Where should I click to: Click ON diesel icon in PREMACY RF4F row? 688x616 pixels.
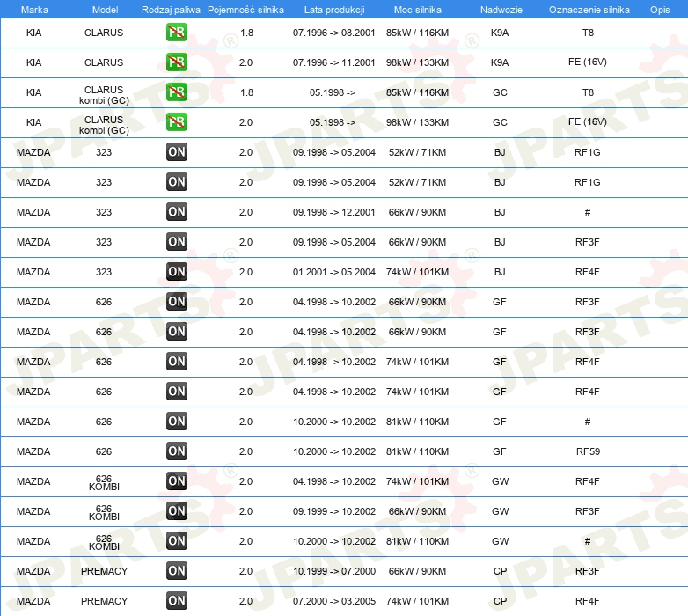[x=176, y=601]
